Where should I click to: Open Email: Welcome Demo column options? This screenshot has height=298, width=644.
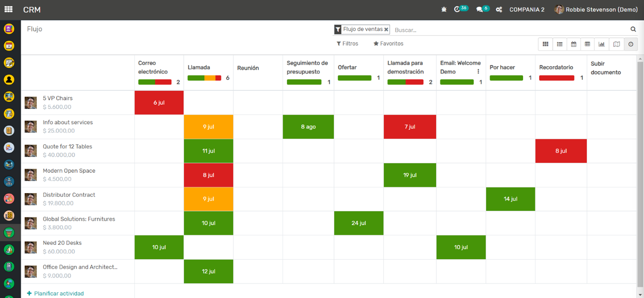pyautogui.click(x=478, y=72)
